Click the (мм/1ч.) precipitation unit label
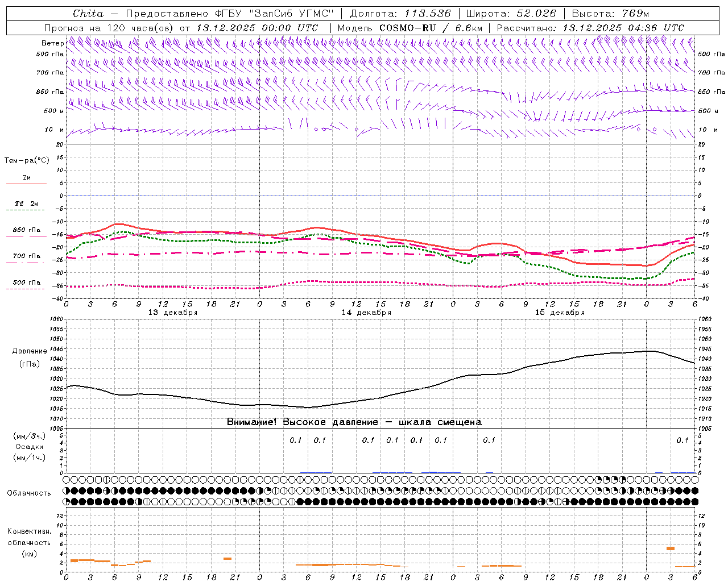 (30, 458)
